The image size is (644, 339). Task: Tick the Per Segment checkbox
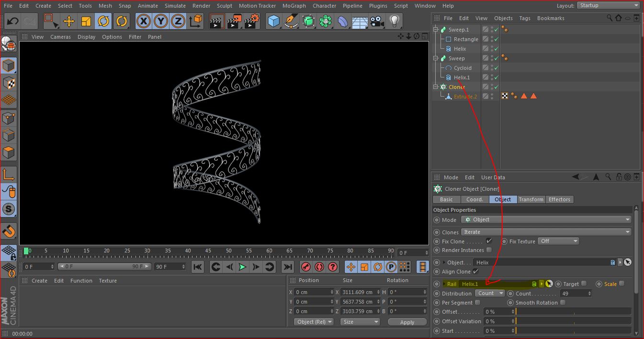point(477,303)
